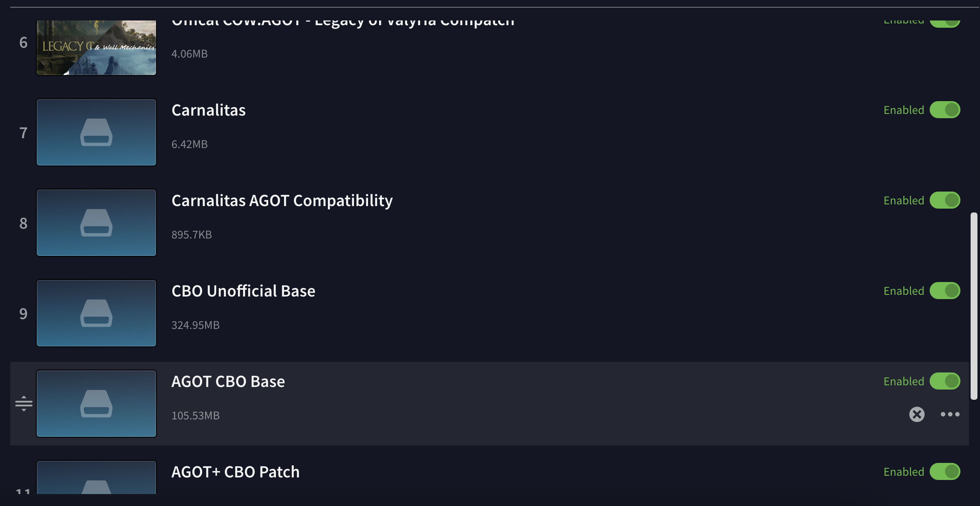Turn off AGOT CBO Base toggle

pos(945,381)
